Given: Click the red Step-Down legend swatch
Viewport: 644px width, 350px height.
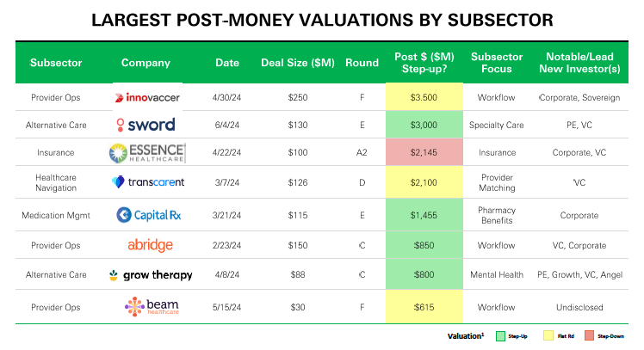Looking at the screenshot, I should pyautogui.click(x=590, y=335).
